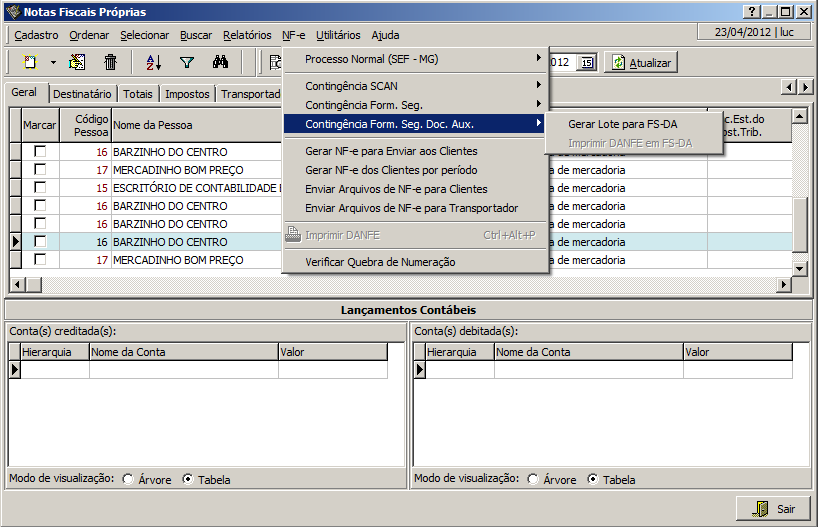
Task: Check the Marcar box for first BARZINHO DO CENTRO row
Action: click(40, 151)
